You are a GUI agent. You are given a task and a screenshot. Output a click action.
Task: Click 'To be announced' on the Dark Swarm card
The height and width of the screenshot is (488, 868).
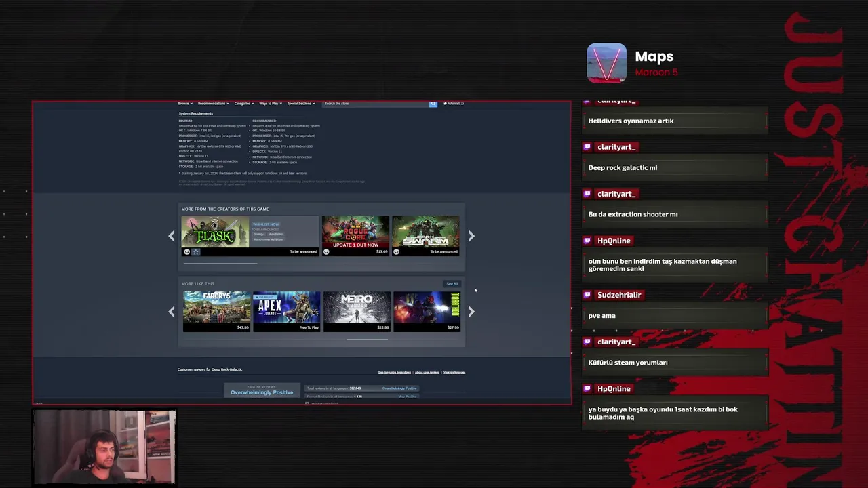tap(443, 252)
